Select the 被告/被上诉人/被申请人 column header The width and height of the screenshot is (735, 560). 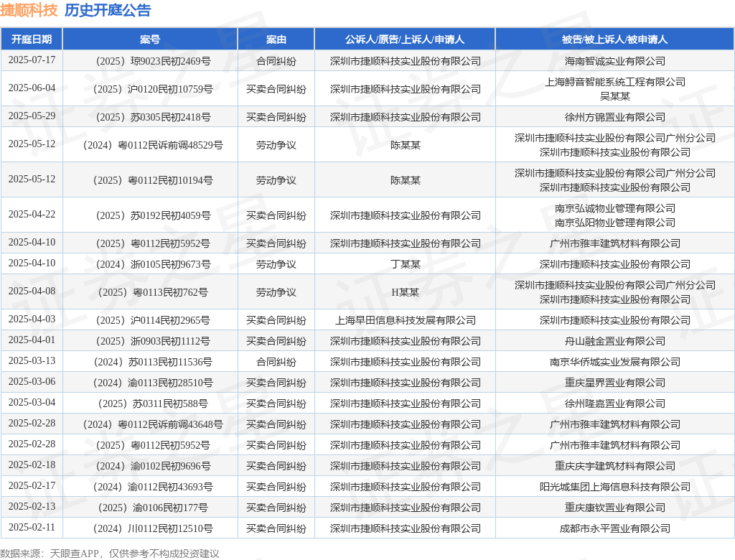click(614, 39)
